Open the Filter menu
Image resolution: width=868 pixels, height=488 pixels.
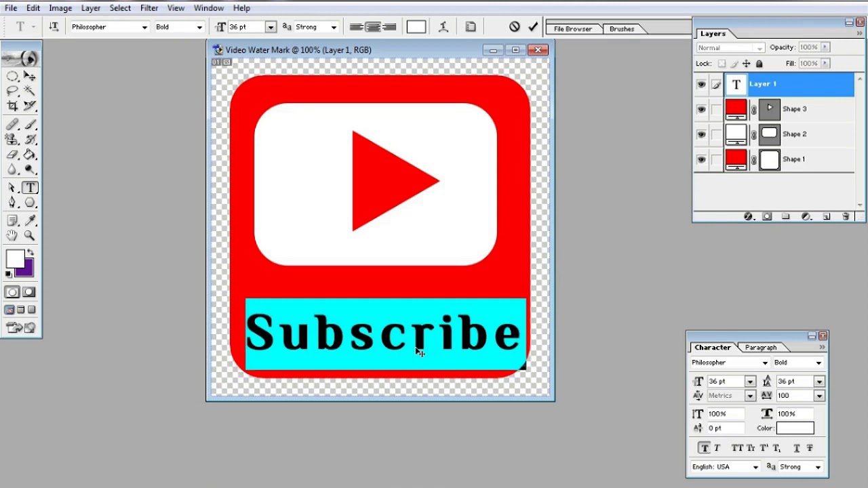[x=149, y=8]
